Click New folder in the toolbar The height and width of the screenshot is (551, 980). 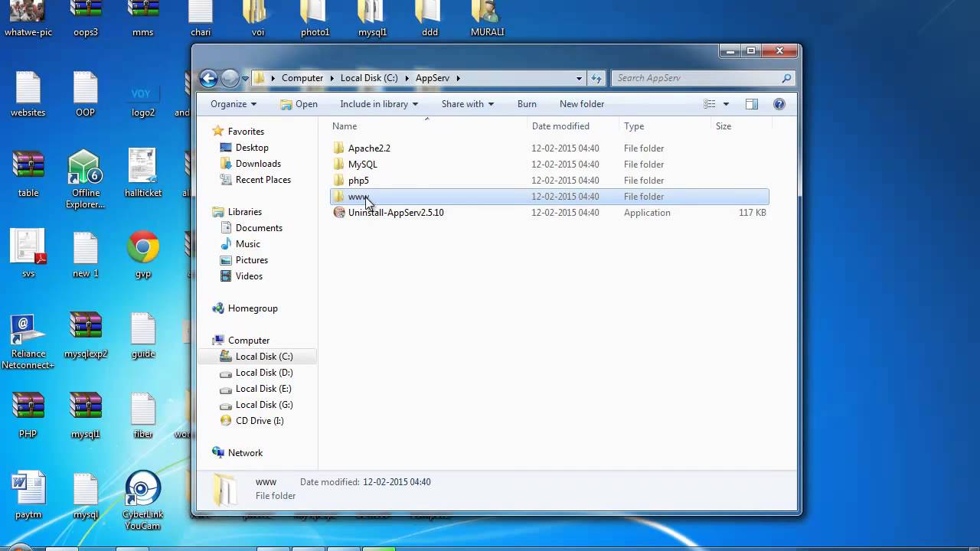(x=582, y=104)
